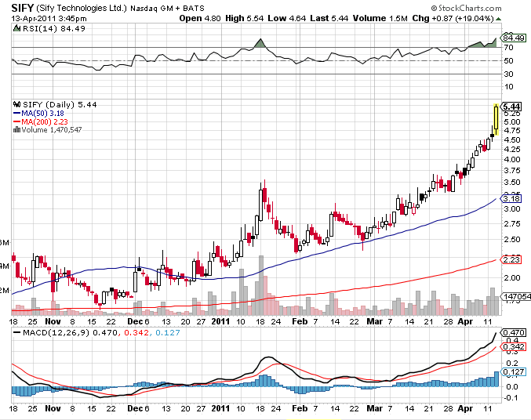
Task: Click the Chg +0.87 (+19.04%) value
Action: (453, 18)
